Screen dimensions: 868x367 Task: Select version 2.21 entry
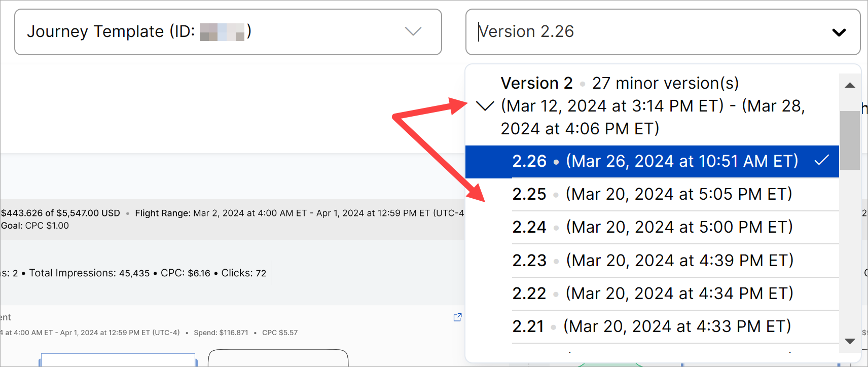pyautogui.click(x=652, y=326)
